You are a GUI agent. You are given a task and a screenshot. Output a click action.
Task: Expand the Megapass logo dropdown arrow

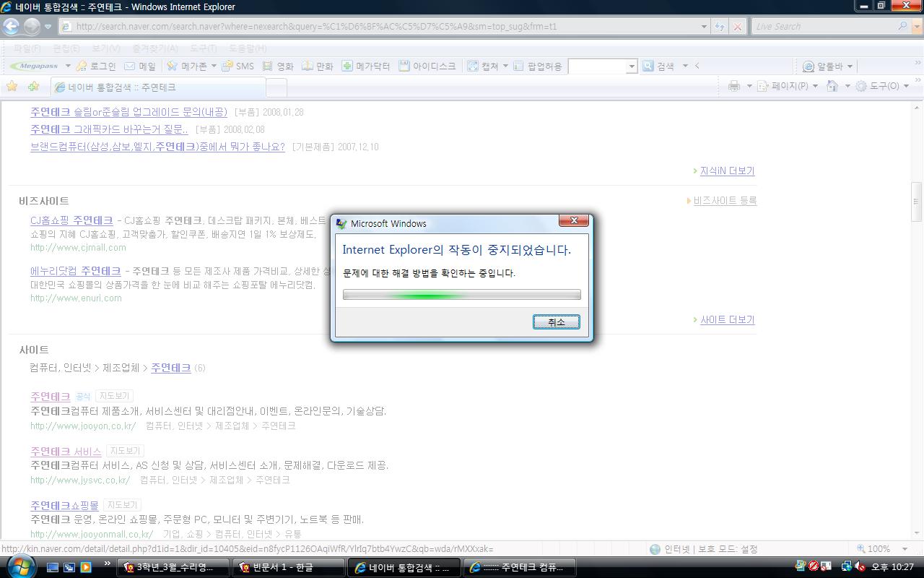point(68,66)
